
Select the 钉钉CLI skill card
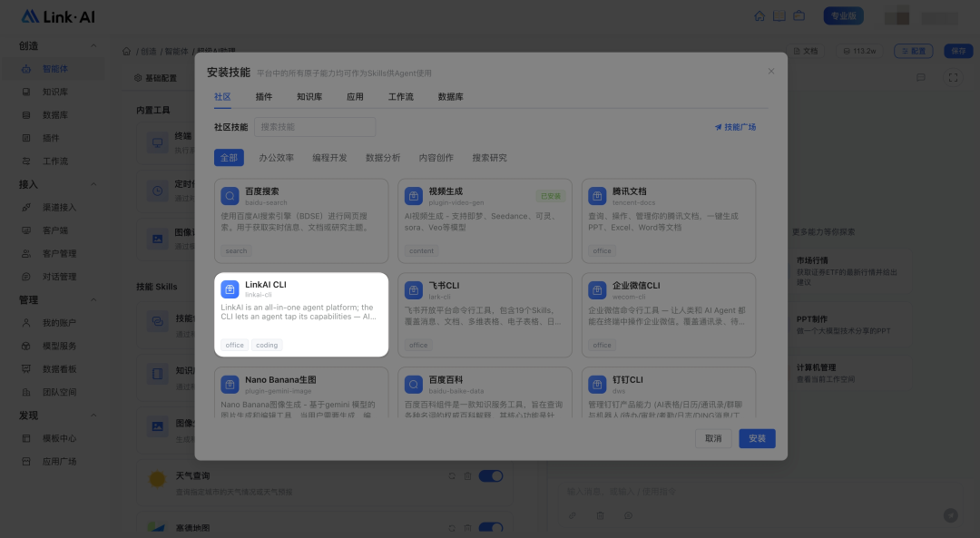tap(669, 393)
